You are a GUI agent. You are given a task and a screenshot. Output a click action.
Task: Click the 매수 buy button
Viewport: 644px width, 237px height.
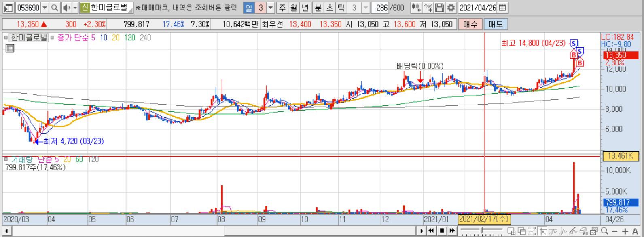470,24
